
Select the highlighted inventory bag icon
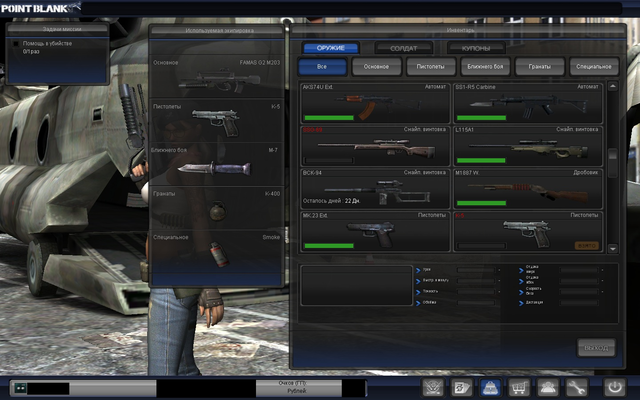click(x=491, y=388)
